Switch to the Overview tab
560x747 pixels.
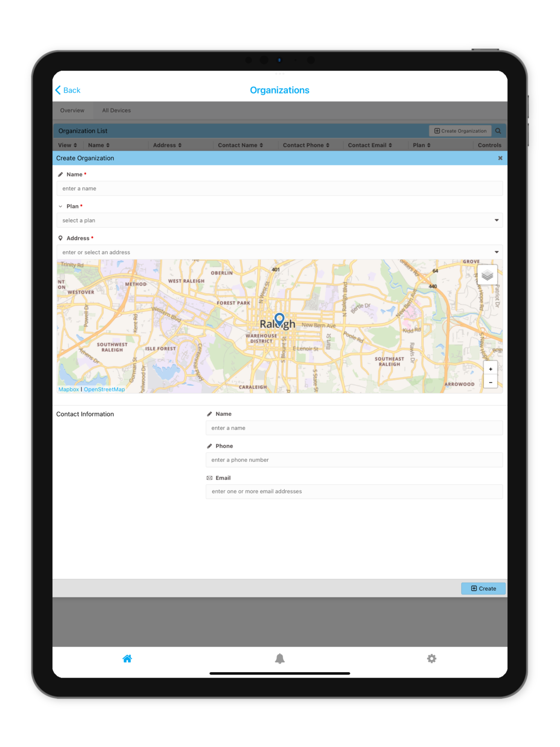[72, 110]
